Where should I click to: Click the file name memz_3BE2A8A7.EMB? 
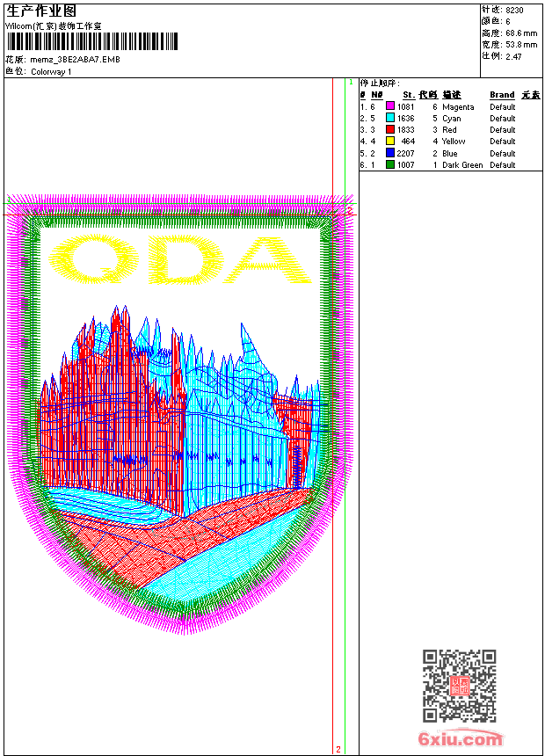(76, 60)
